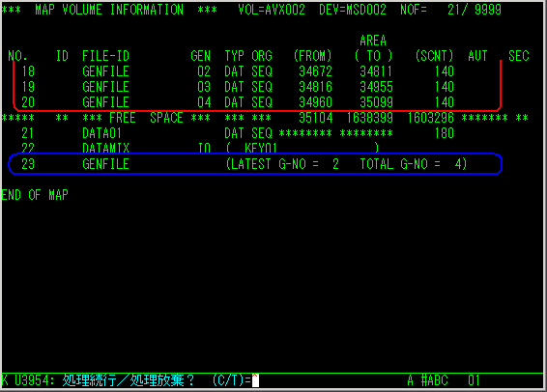This screenshot has height=392, width=547.
Task: Click the NO. column header
Action: coord(17,56)
